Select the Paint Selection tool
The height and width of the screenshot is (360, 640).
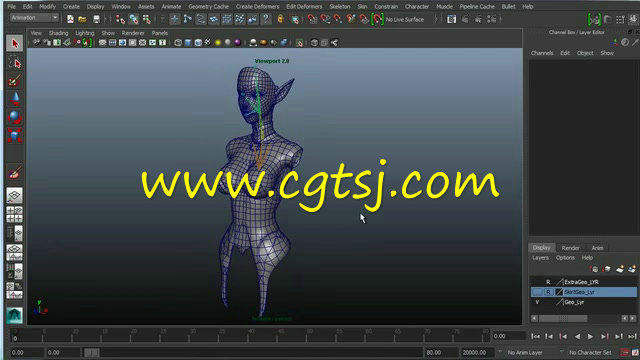pyautogui.click(x=15, y=81)
